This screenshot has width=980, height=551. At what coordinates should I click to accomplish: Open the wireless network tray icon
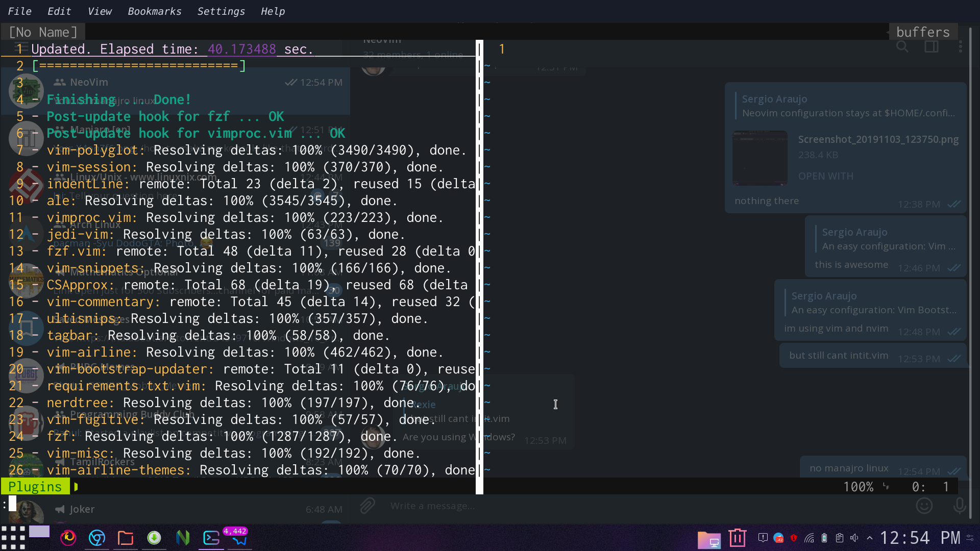pos(809,538)
